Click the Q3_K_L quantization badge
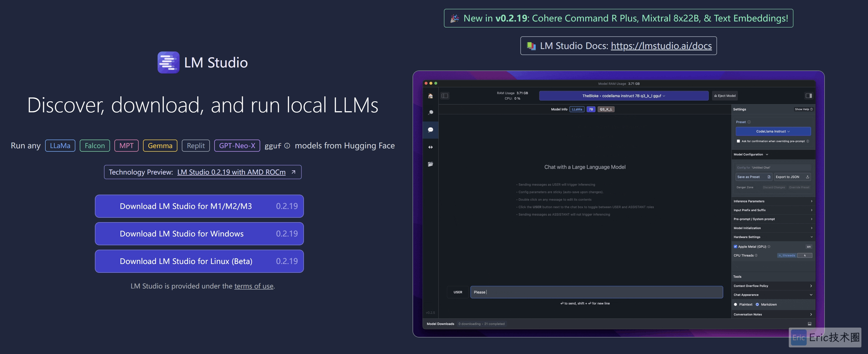The height and width of the screenshot is (354, 868). [606, 109]
